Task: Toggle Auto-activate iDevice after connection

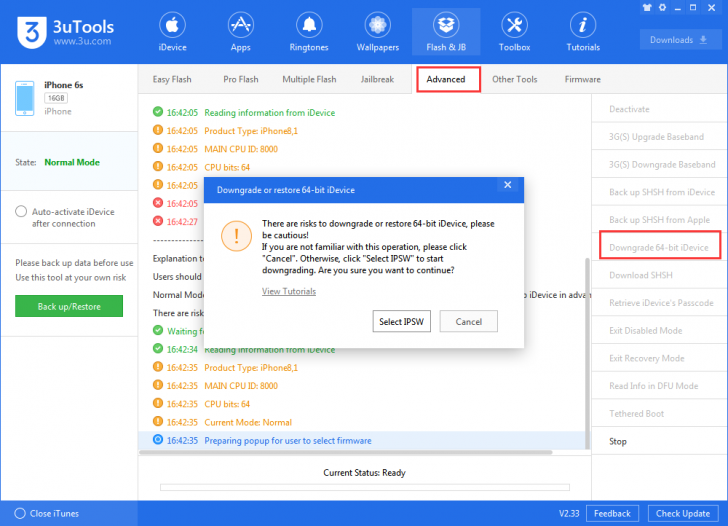Action: coord(20,212)
